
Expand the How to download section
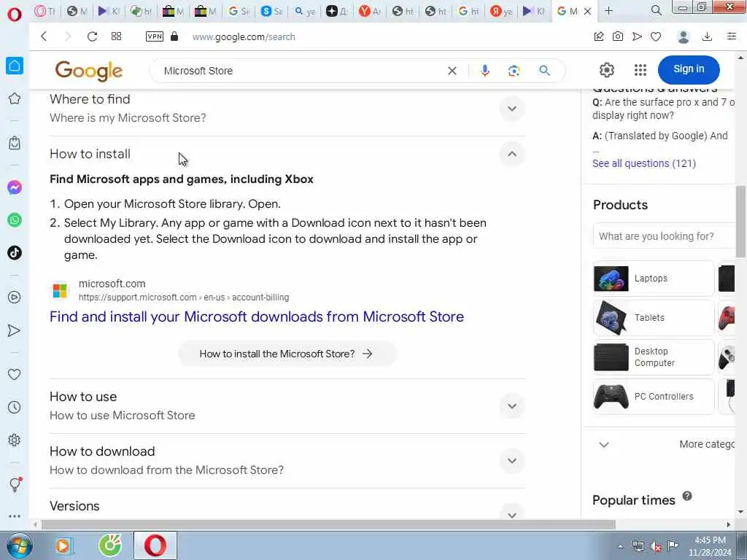(512, 461)
